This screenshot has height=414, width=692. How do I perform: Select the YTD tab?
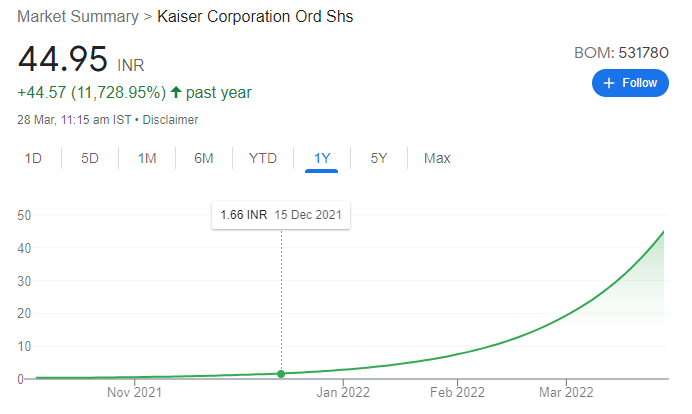(x=263, y=158)
